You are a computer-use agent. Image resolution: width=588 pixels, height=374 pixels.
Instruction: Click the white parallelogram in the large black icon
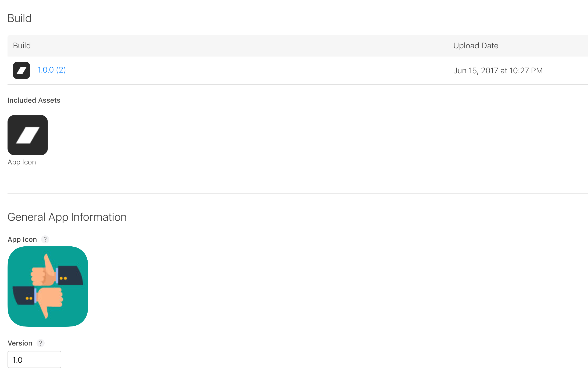28,135
